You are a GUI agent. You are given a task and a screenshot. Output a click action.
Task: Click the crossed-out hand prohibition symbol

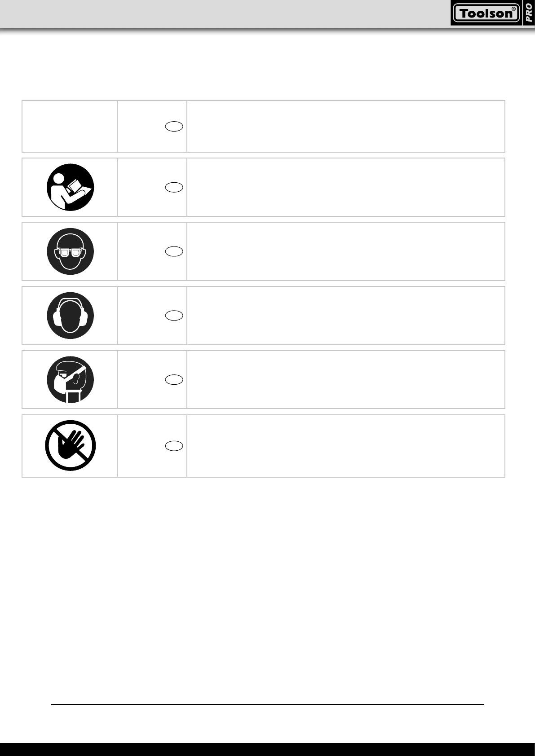[70, 445]
